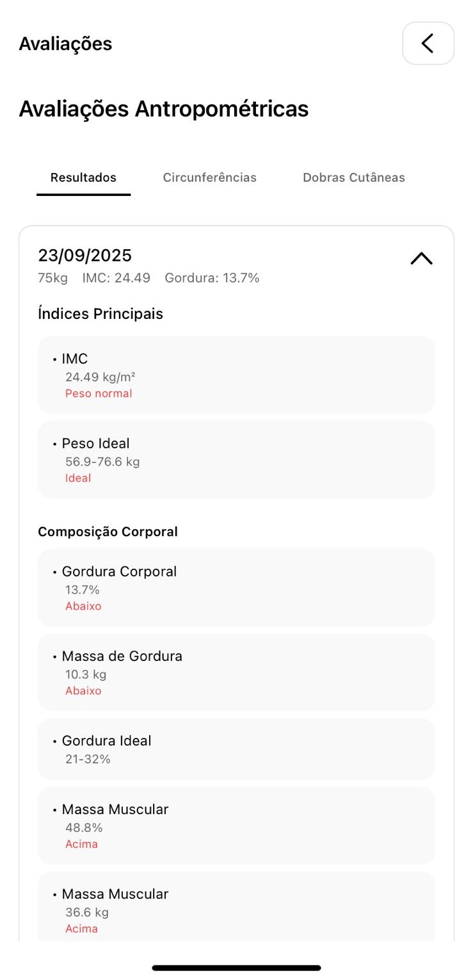The height and width of the screenshot is (980, 473).
Task: Tap the Massa de Gordura card
Action: tap(236, 672)
